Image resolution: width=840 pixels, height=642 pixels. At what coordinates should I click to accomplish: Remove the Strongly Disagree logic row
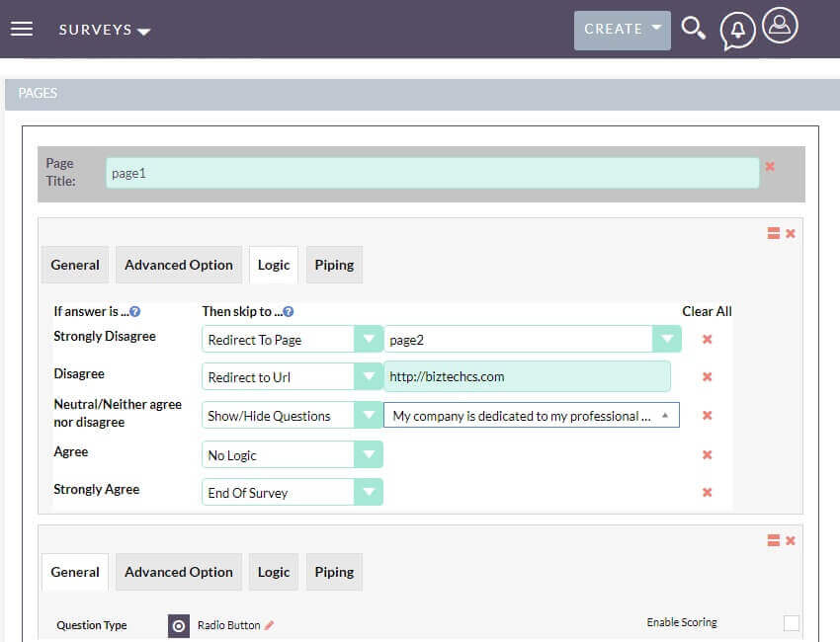(708, 339)
